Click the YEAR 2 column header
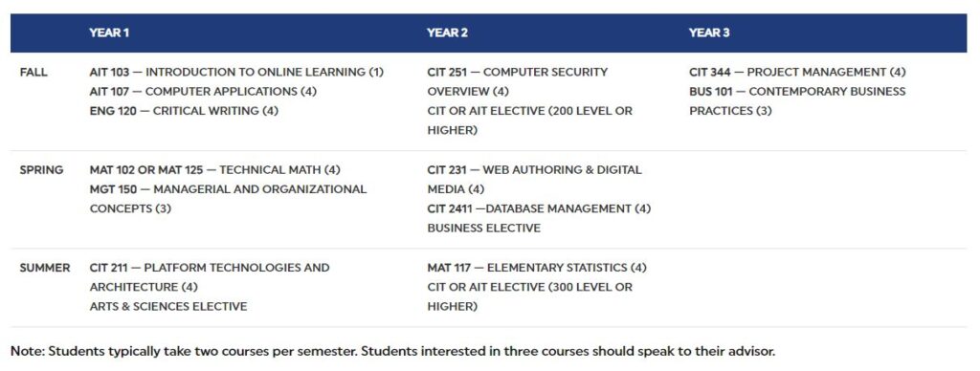980x371 pixels. [x=447, y=33]
